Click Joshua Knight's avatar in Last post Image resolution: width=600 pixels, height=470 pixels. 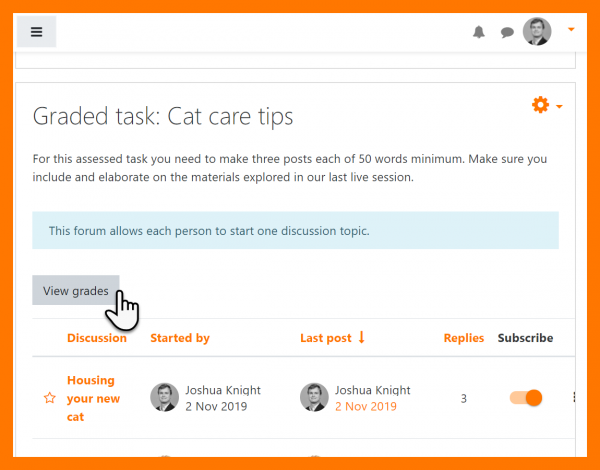coord(314,397)
